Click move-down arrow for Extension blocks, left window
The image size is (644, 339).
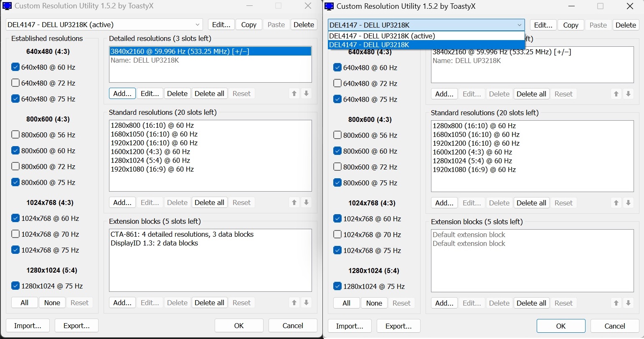coord(306,303)
